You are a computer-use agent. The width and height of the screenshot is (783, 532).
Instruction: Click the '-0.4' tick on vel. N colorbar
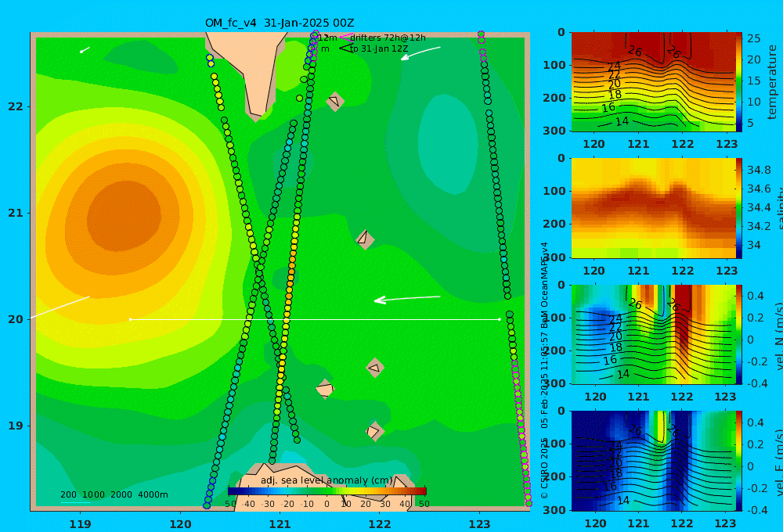[x=757, y=383]
